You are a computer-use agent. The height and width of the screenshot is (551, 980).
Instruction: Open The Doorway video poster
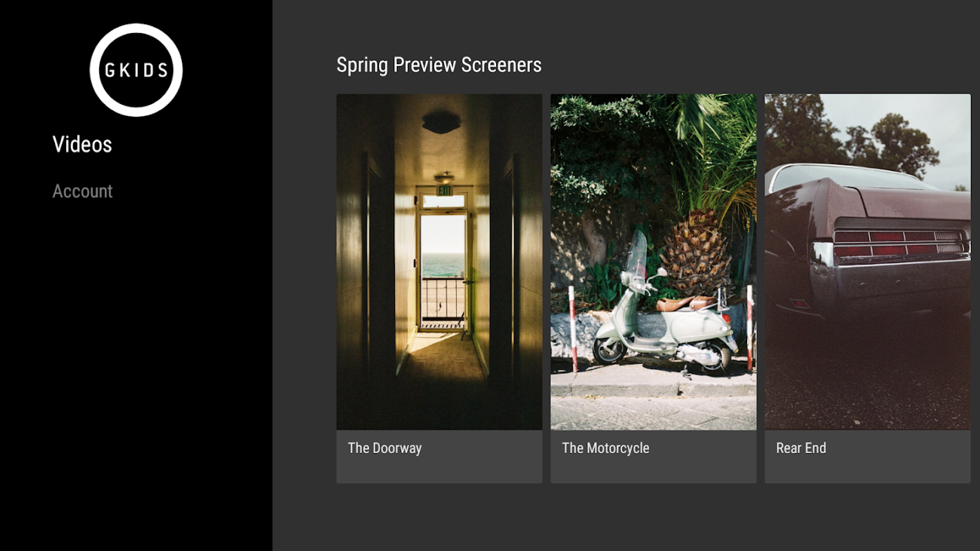439,262
